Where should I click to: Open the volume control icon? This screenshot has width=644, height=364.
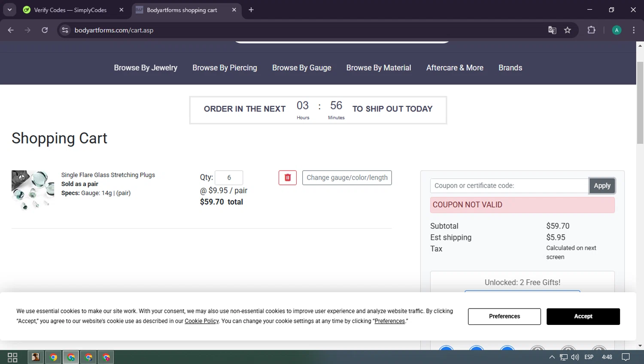click(x=575, y=357)
